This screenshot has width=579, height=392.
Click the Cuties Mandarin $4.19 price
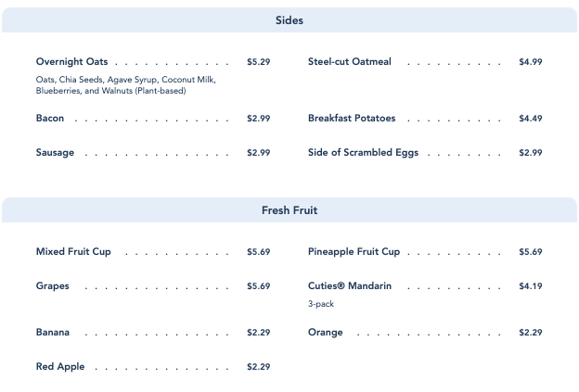point(530,286)
